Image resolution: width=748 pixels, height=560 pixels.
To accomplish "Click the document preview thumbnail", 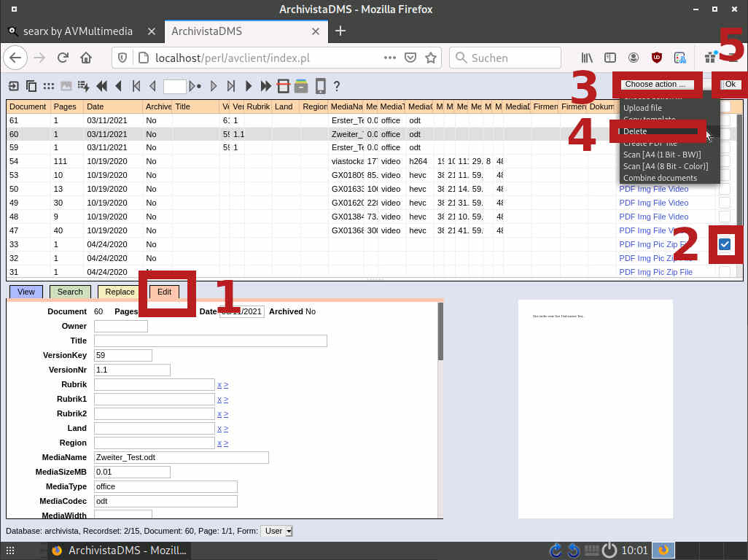I will [596, 409].
